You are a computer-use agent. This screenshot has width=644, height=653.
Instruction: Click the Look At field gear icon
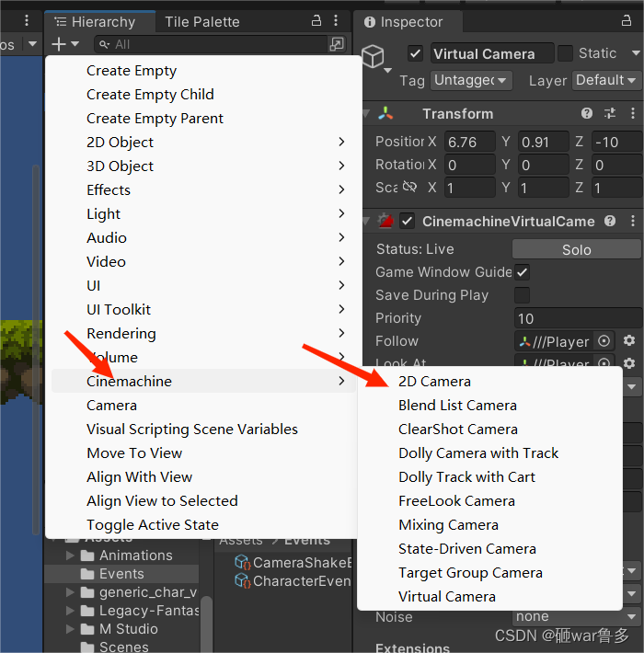(629, 363)
